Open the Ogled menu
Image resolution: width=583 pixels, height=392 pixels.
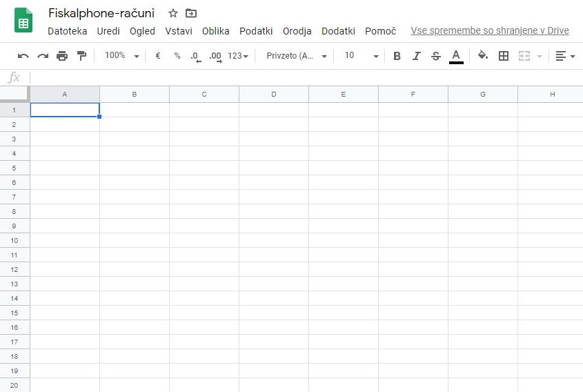pos(142,31)
